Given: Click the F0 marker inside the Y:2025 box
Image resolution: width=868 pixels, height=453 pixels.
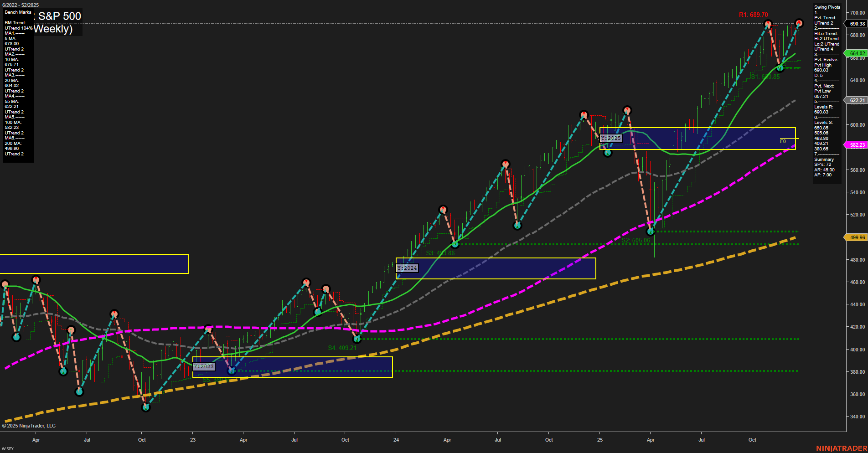Looking at the screenshot, I should coord(783,142).
